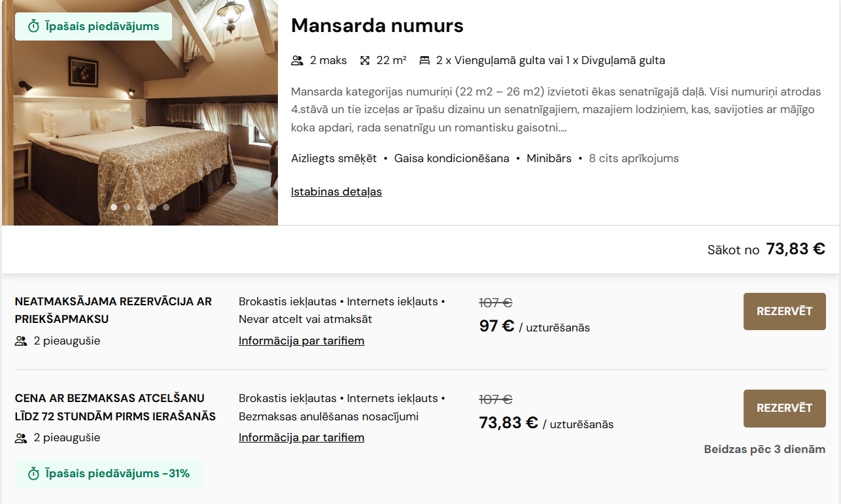This screenshot has width=841, height=504.
Task: Open "Informācija par tarifiem" for the non-refundable rate
Action: point(301,341)
